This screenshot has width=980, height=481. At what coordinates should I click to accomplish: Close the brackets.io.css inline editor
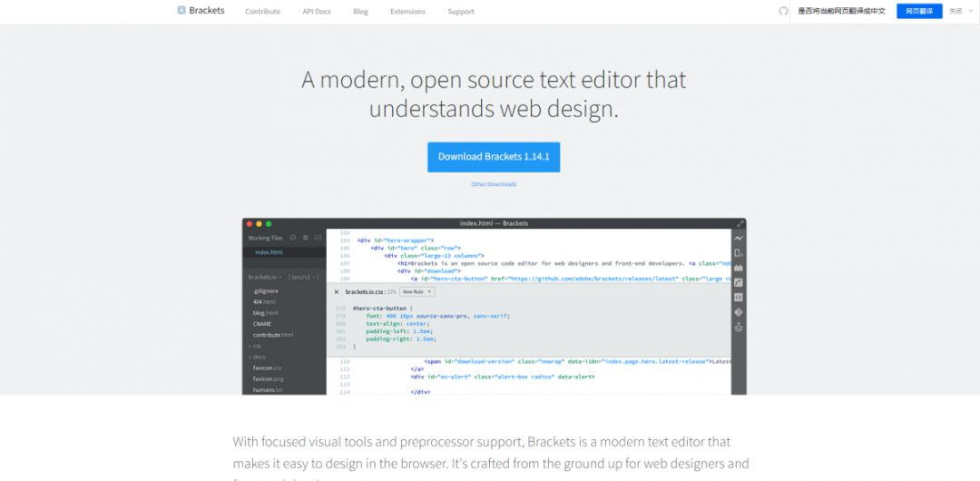(x=337, y=291)
